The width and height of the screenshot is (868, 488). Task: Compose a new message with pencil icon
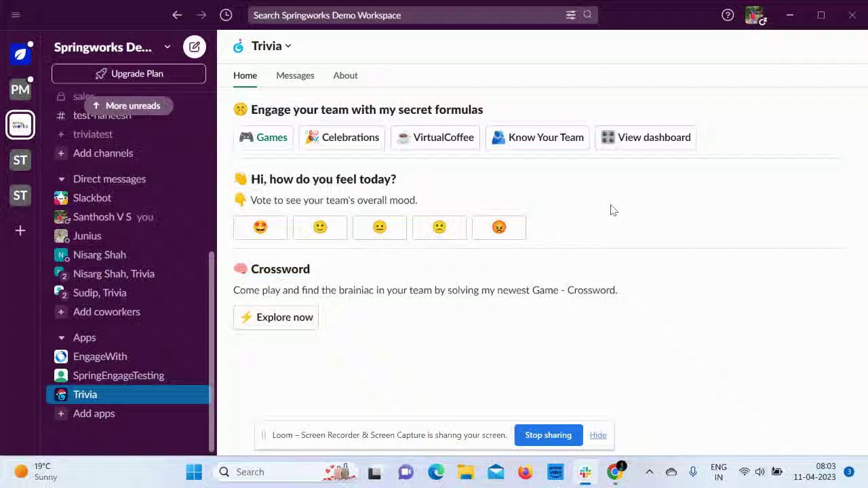pyautogui.click(x=195, y=47)
